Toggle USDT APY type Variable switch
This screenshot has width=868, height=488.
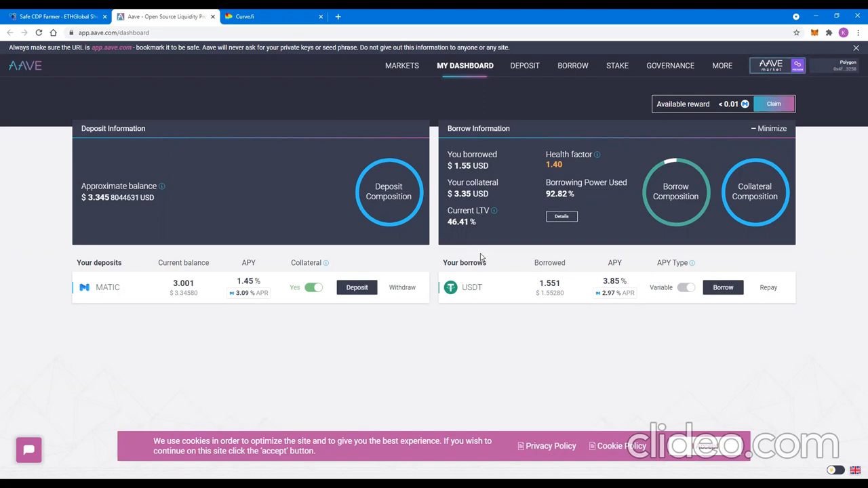[x=686, y=287]
